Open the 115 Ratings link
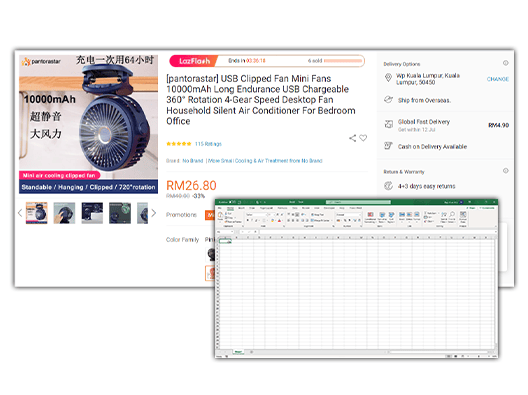 click(x=208, y=144)
